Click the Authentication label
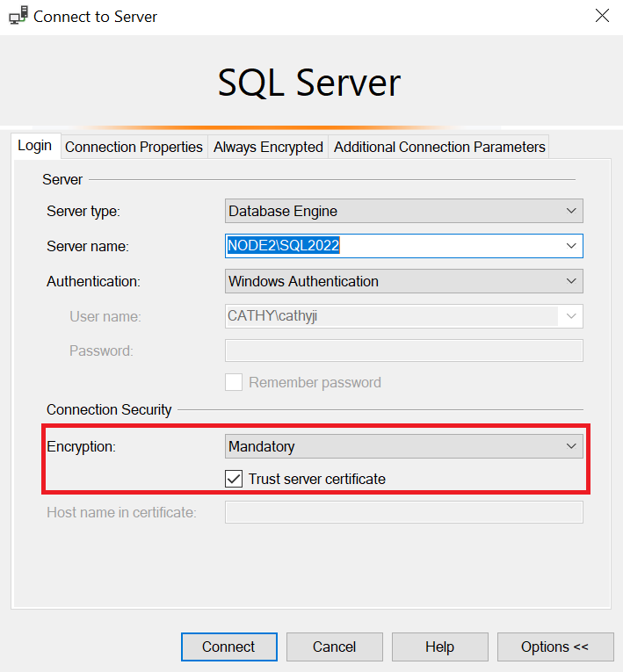 [93, 281]
